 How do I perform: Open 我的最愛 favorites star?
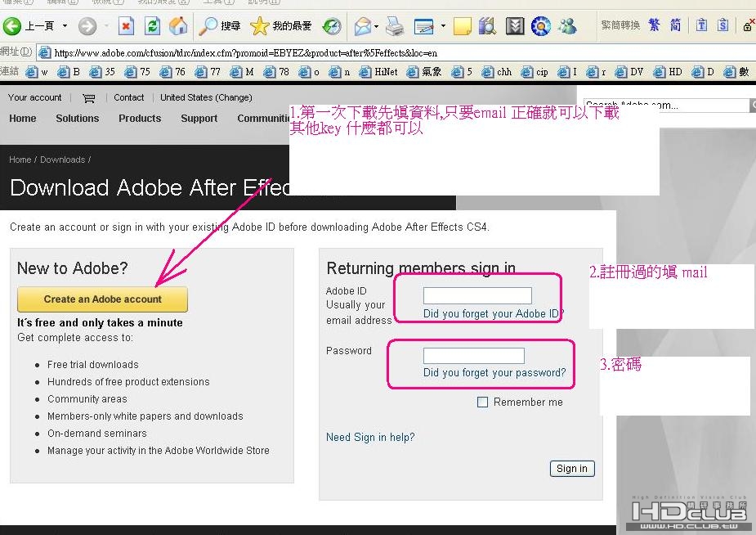click(x=281, y=26)
